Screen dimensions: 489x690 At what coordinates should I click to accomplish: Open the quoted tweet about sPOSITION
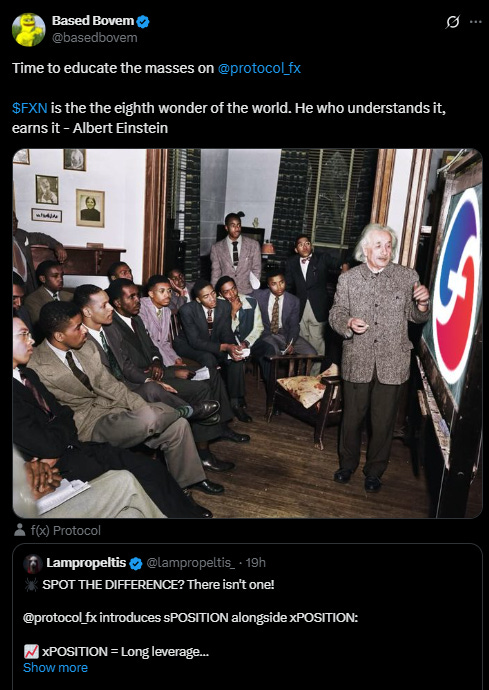[247, 617]
